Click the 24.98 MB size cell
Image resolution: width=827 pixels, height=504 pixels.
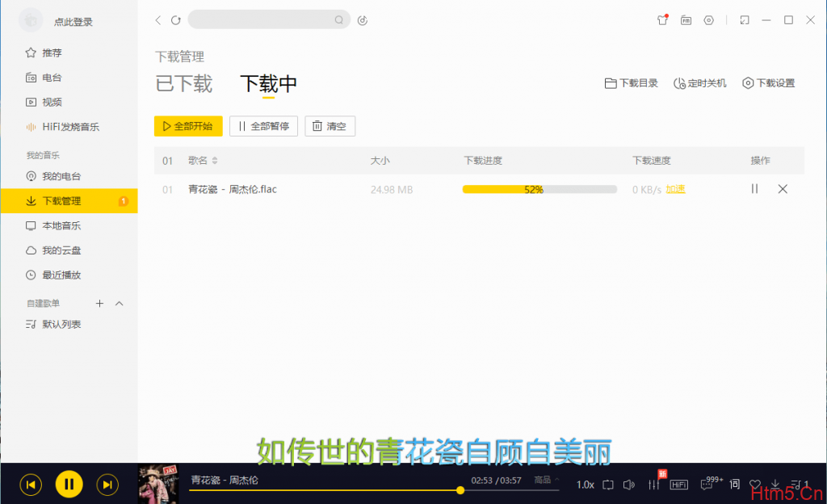pyautogui.click(x=392, y=190)
